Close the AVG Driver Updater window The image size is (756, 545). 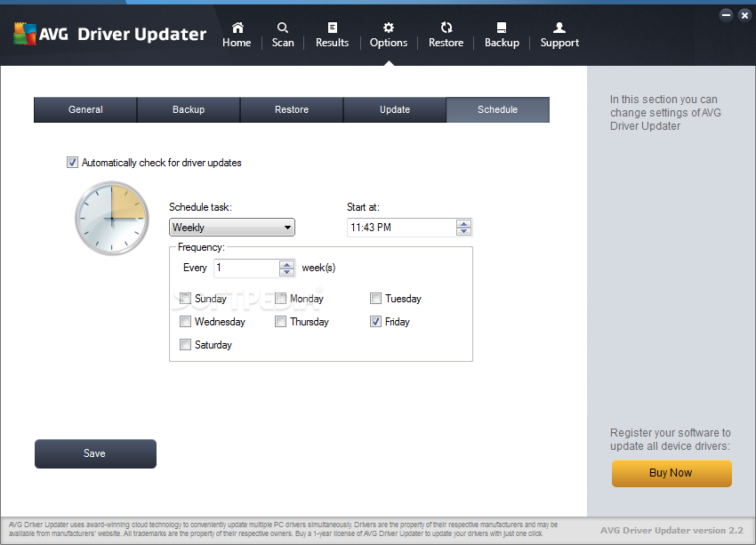point(744,15)
